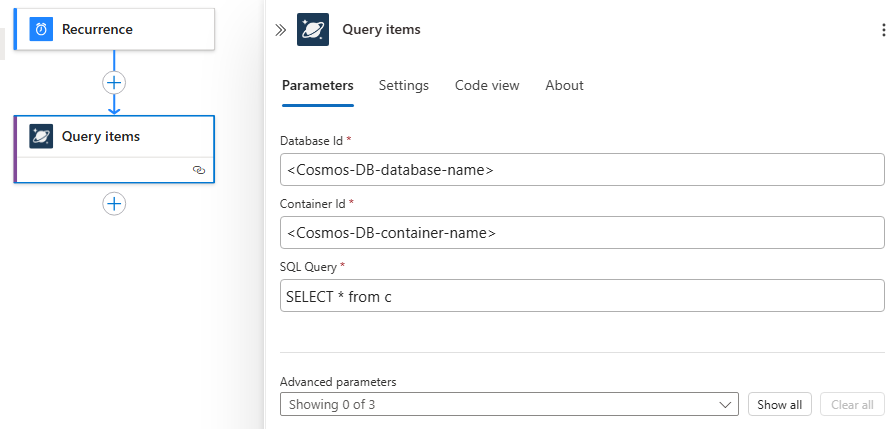Expand the Advanced parameters dropdown
Viewport: 890px width, 430px height.
509,404
